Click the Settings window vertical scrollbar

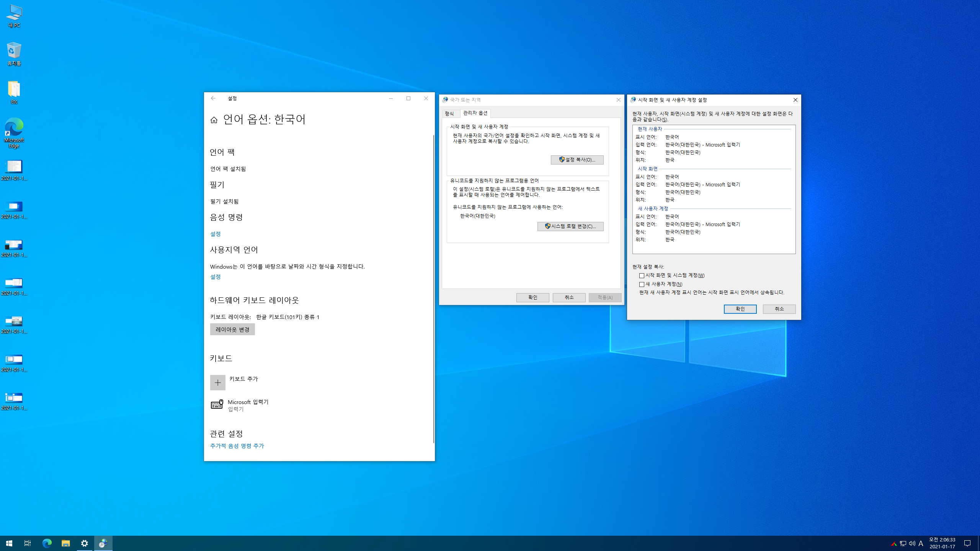[433, 289]
